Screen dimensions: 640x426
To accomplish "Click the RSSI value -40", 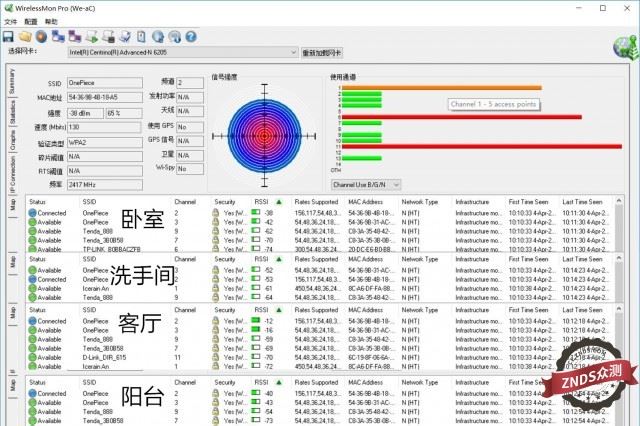I will [x=268, y=393].
